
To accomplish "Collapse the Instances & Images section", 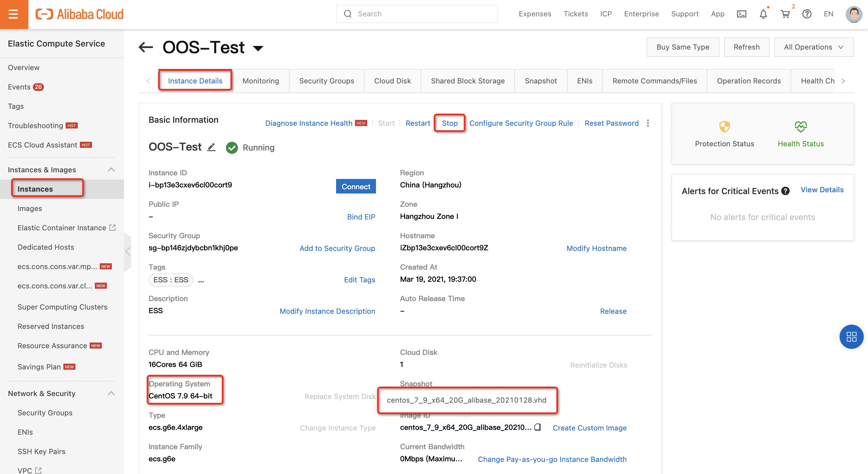I will [111, 170].
